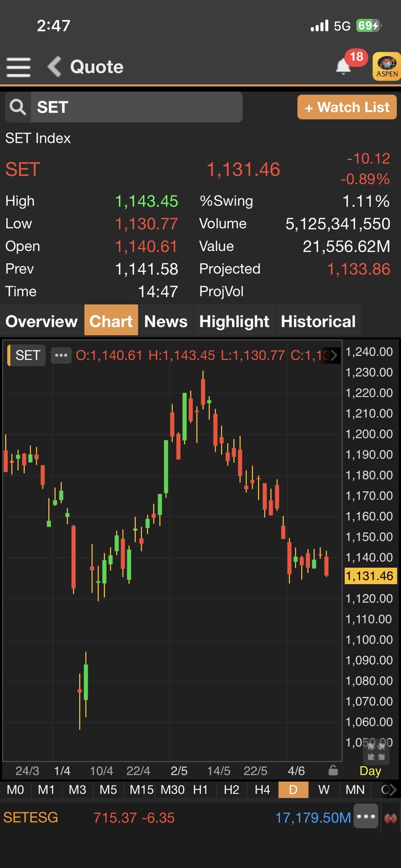The width and height of the screenshot is (401, 868).
Task: Click the 4/6 date axis label
Action: 296,771
